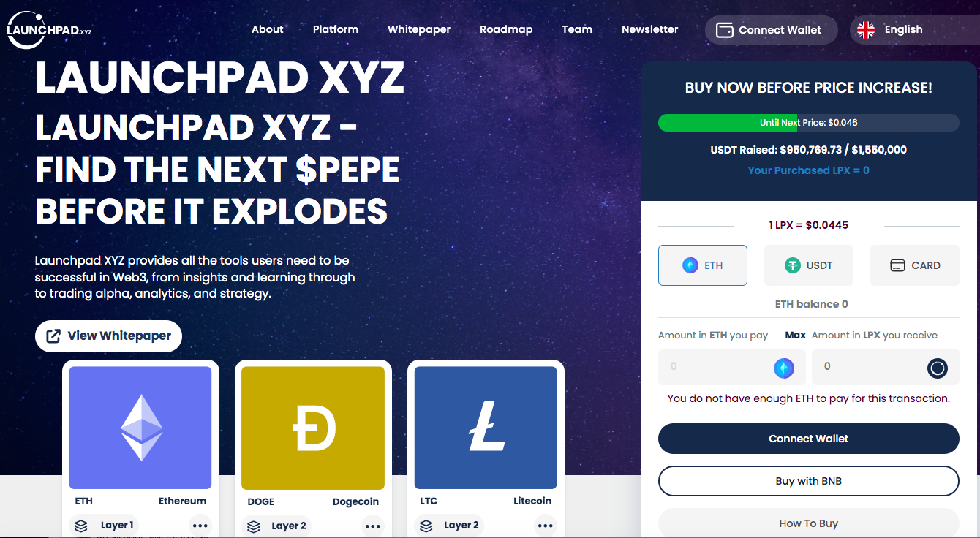
Task: Open the three-dots menu on Dogecoin card
Action: coord(373,526)
